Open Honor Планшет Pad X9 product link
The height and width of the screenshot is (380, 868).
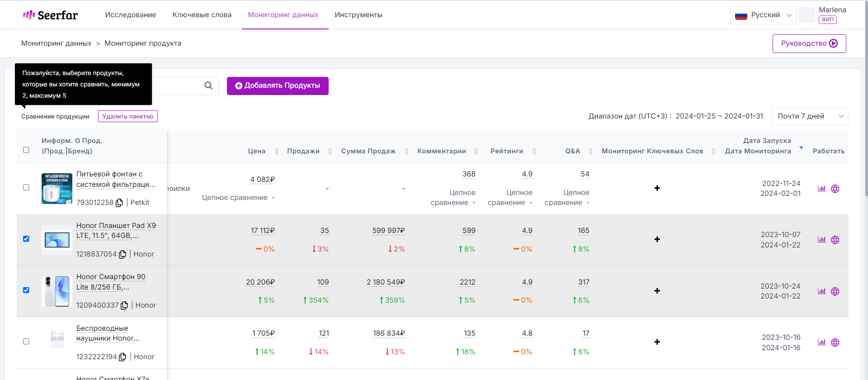(x=116, y=231)
